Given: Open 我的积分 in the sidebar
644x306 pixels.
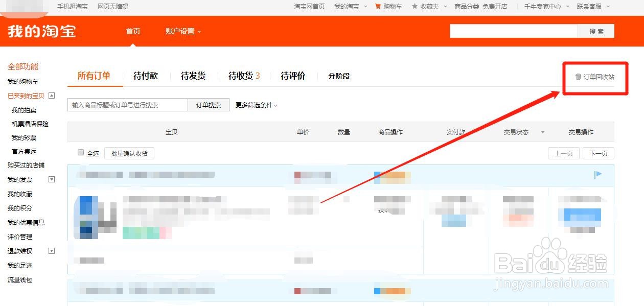Looking at the screenshot, I should coord(19,208).
